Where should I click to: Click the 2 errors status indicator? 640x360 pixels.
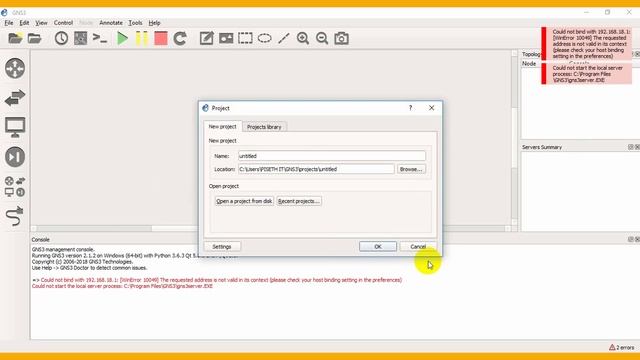(x=622, y=347)
